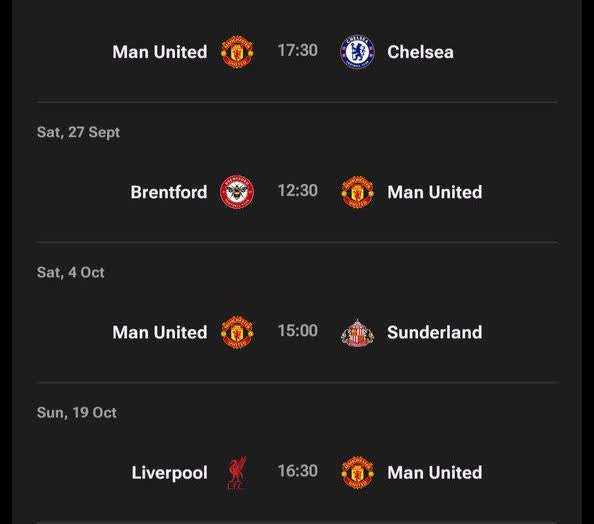Open the 16:30 kickoff time

point(297,471)
